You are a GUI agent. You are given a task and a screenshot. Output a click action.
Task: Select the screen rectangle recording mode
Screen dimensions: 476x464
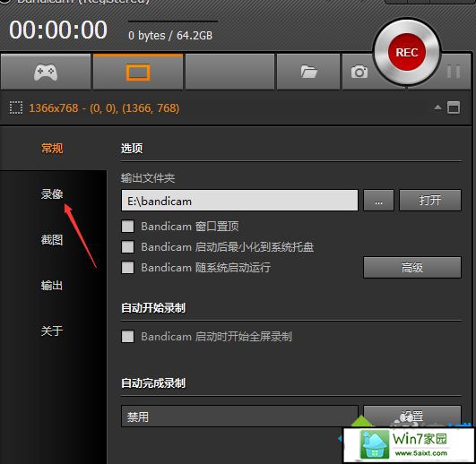click(x=138, y=73)
